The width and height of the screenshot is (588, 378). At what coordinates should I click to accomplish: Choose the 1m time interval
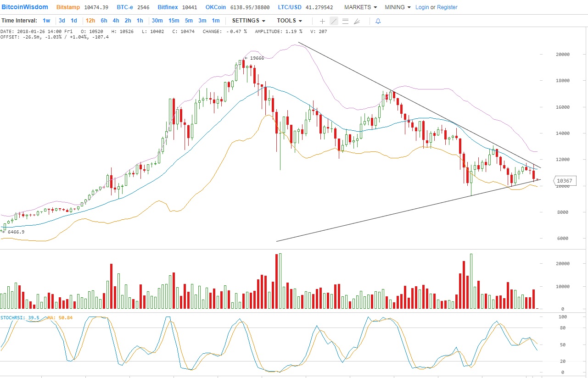[x=215, y=21]
